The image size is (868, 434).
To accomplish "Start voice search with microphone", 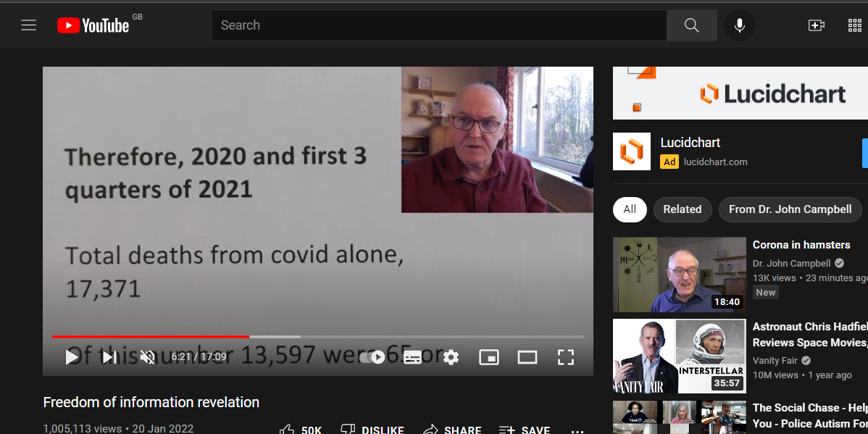I will tap(739, 25).
